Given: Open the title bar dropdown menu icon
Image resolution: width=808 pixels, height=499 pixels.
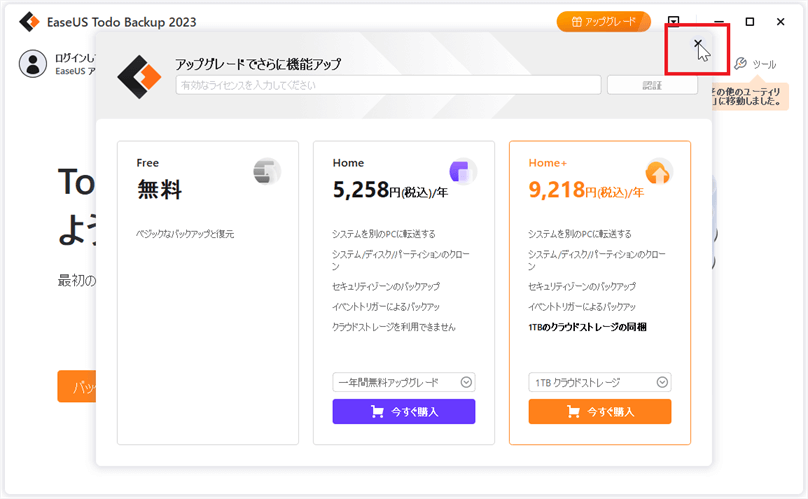Looking at the screenshot, I should point(674,22).
